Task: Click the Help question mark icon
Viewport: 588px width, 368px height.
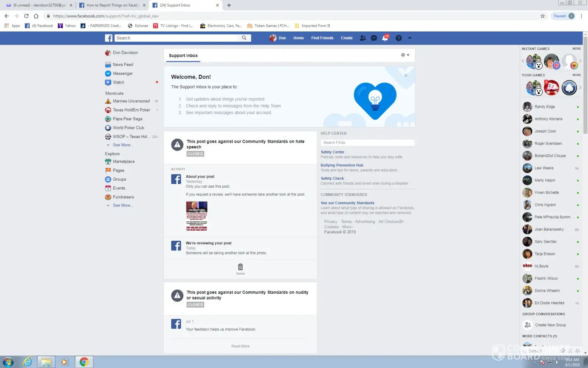Action: coord(398,38)
